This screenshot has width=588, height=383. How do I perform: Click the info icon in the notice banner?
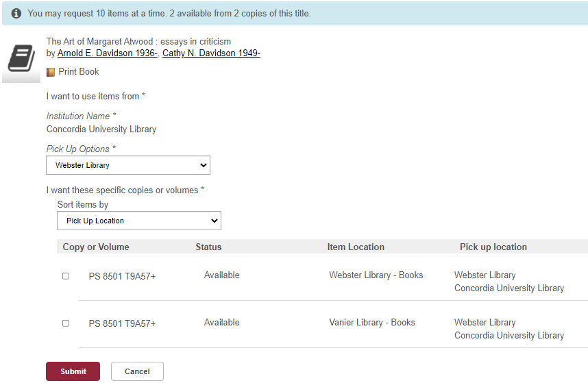point(16,14)
